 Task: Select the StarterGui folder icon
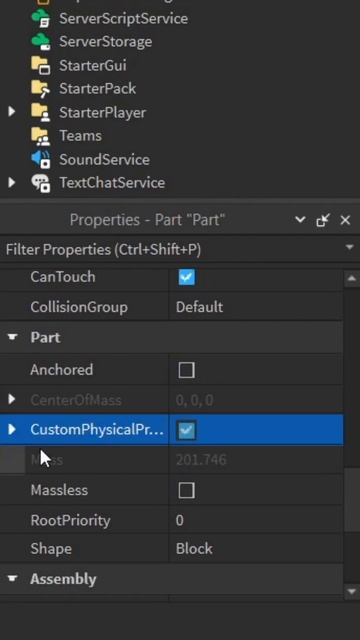(41, 65)
